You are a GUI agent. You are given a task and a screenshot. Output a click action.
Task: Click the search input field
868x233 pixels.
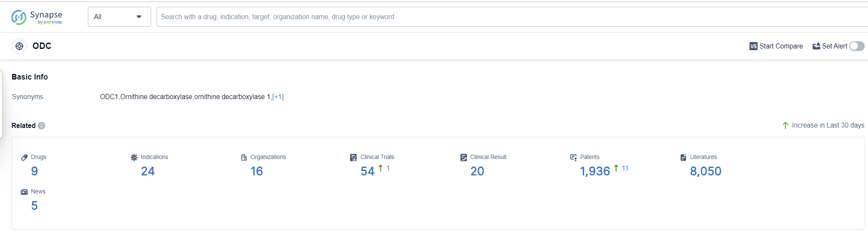(x=509, y=17)
